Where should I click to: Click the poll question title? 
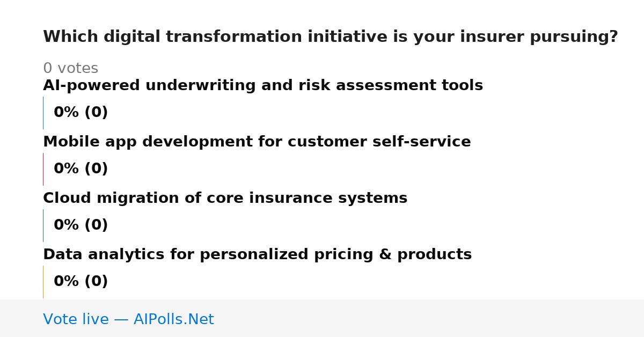331,37
